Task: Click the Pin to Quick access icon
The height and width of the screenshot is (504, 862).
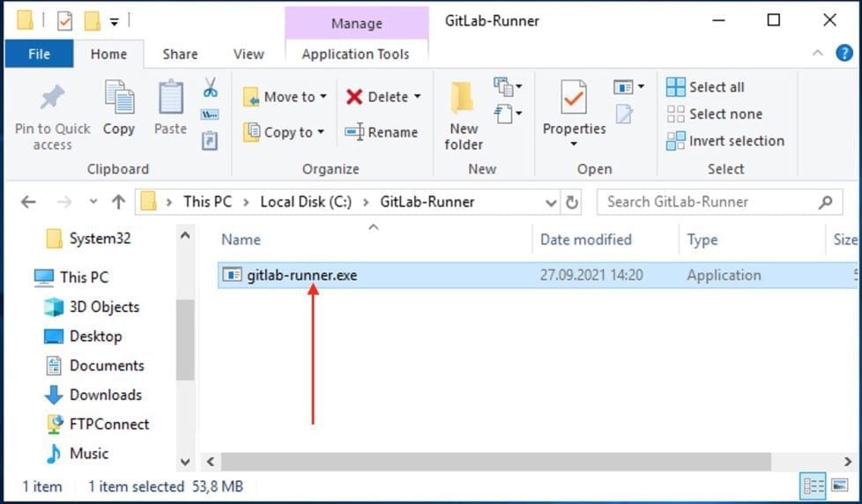Action: click(x=52, y=99)
